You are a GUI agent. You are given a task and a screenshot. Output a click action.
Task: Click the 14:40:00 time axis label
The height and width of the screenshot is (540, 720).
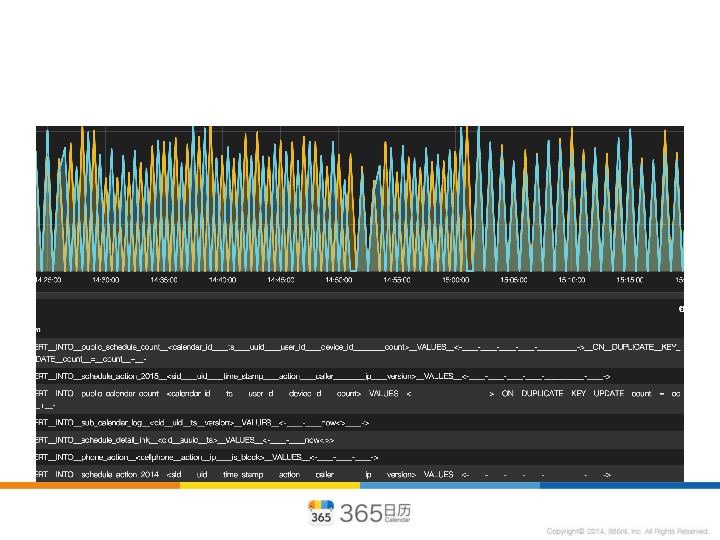pos(222,280)
